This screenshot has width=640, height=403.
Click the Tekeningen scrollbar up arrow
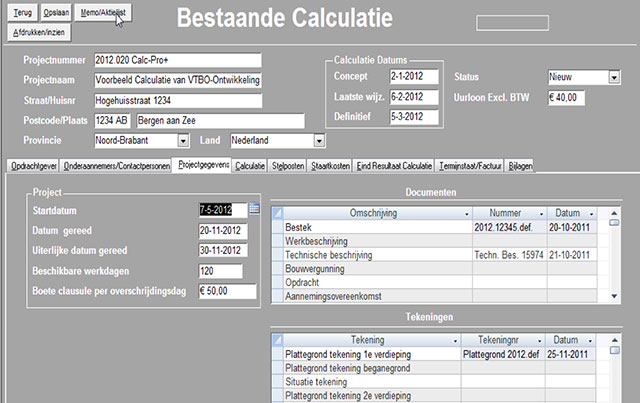(x=614, y=340)
